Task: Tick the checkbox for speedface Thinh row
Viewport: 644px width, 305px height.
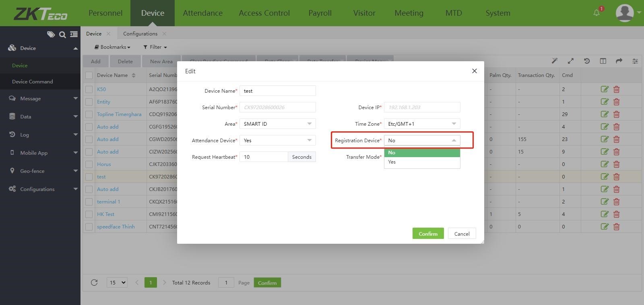Action: click(x=89, y=227)
